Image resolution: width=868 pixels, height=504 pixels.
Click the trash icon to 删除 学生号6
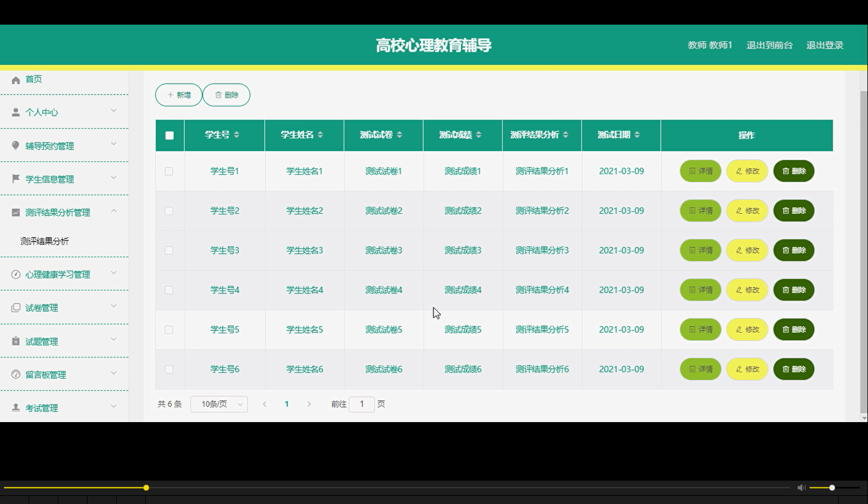point(785,369)
